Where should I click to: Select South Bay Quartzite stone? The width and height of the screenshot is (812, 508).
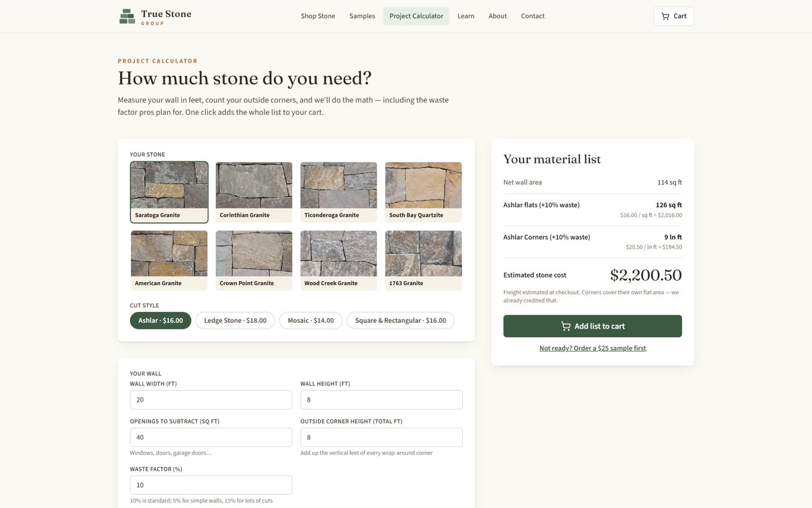coord(423,192)
